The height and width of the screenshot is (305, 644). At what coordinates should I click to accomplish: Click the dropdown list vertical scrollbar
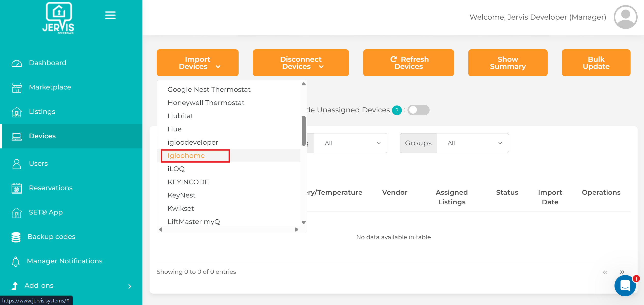pyautogui.click(x=303, y=131)
